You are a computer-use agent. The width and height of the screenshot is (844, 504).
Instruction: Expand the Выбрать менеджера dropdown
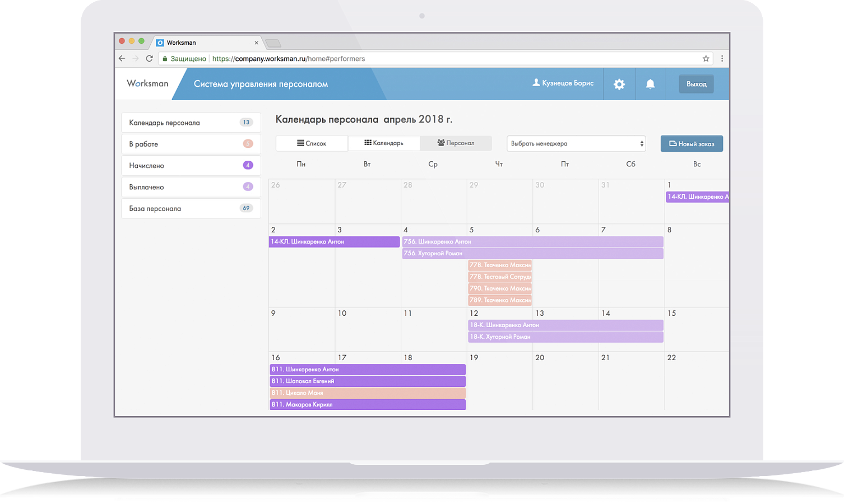pyautogui.click(x=576, y=143)
